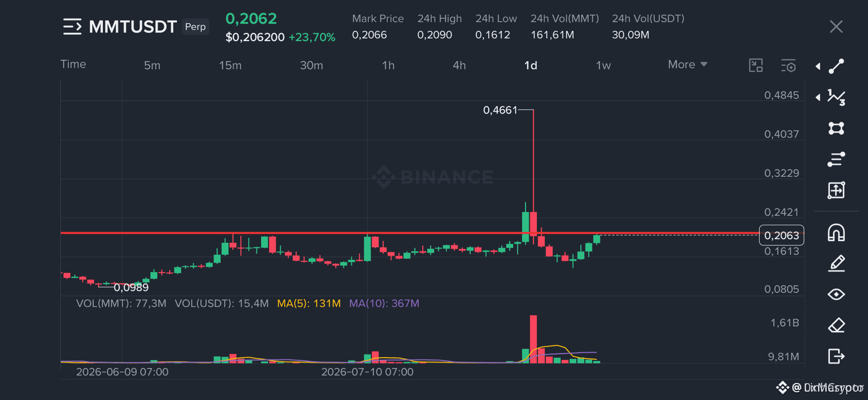Select the rectangle shape drawing tool
The height and width of the screenshot is (400, 868).
click(837, 128)
